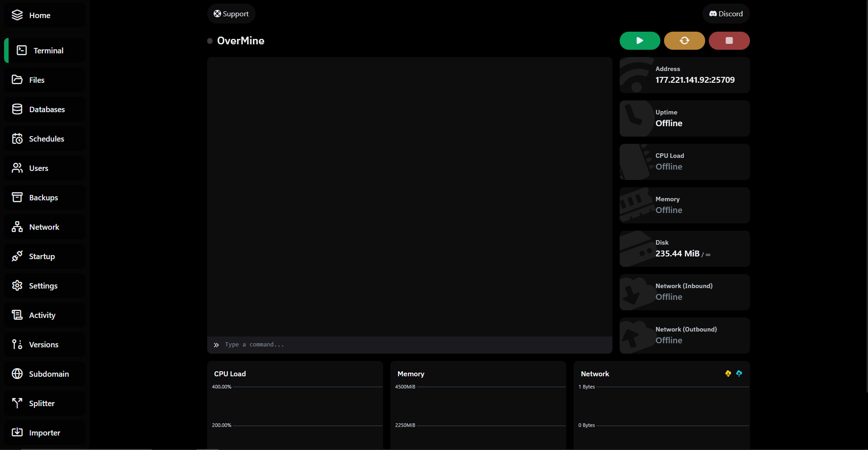This screenshot has height=450, width=868.
Task: Click the 400.00% axis label
Action: click(222, 387)
